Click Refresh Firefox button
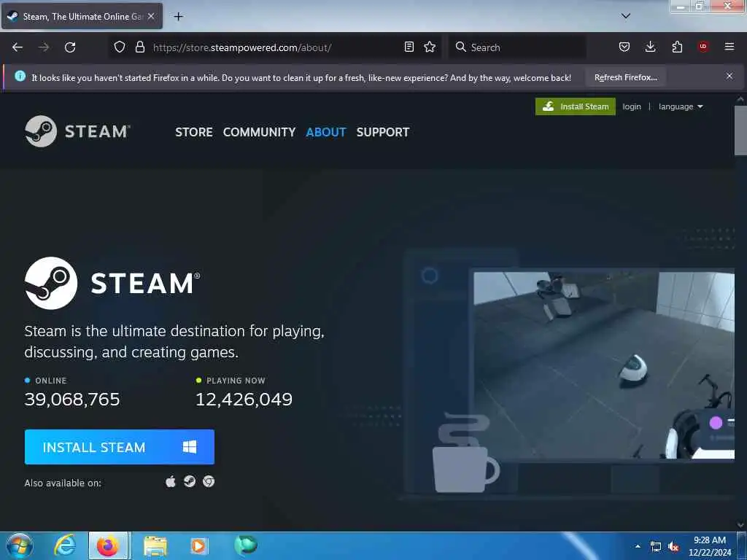Image resolution: width=747 pixels, height=560 pixels. tap(625, 77)
